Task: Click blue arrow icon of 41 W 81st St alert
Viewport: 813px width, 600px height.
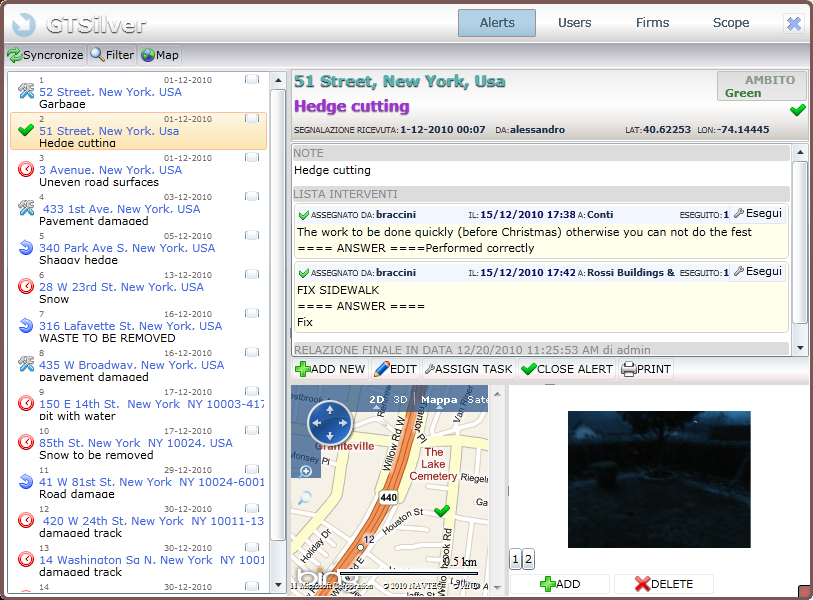Action: (26, 481)
